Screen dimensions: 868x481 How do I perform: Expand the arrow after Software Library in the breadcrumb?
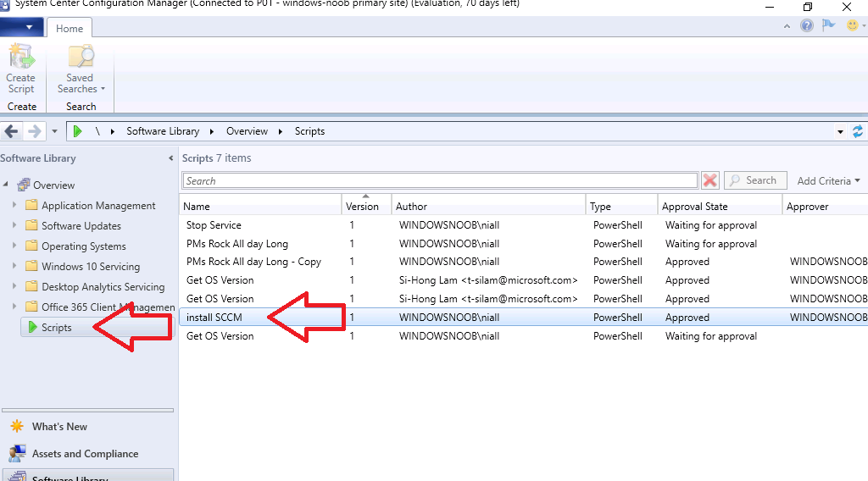[x=212, y=131]
